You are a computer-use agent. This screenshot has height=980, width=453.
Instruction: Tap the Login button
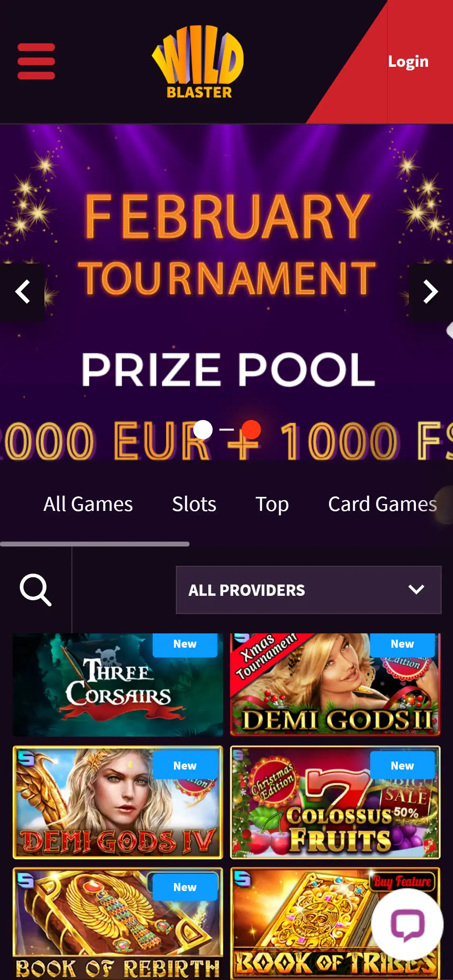click(x=408, y=62)
